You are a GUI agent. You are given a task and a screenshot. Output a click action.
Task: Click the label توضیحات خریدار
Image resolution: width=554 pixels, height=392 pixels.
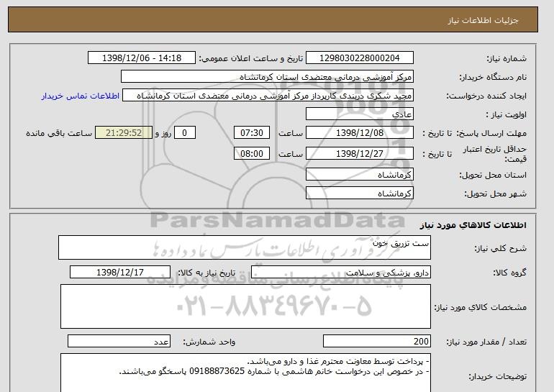pyautogui.click(x=497, y=376)
